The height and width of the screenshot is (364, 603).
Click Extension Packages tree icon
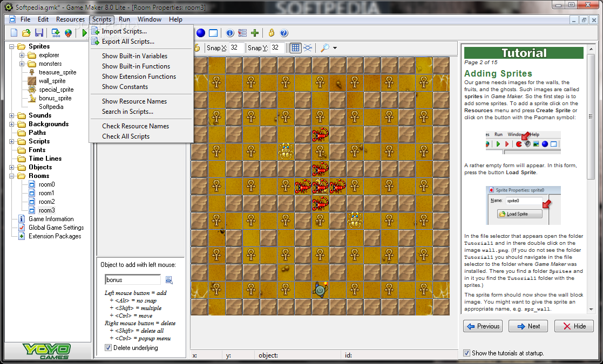(x=22, y=236)
